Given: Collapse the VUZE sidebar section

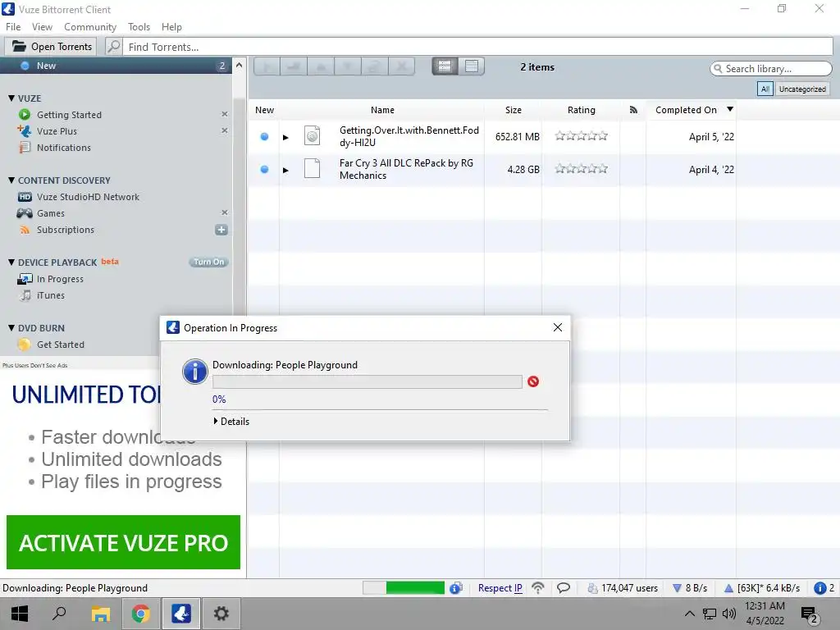Looking at the screenshot, I should (11, 98).
